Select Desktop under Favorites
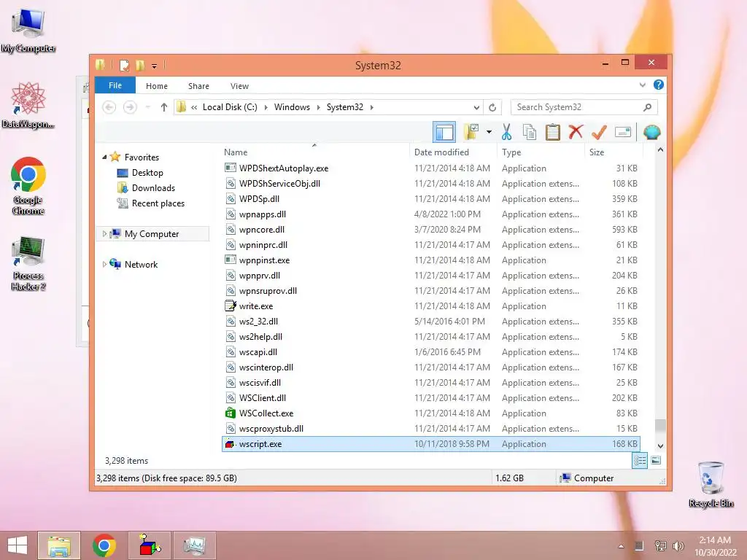The image size is (747, 560). 147,172
